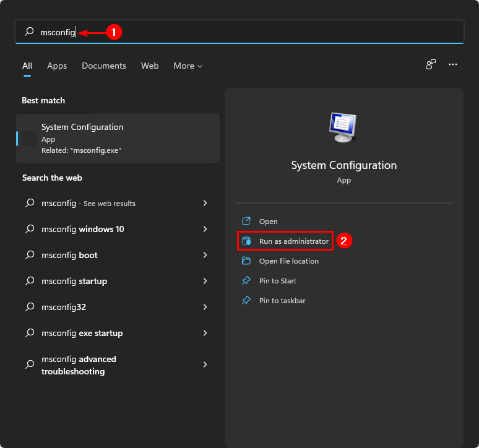This screenshot has height=448, width=479.
Task: Select the System Configuration best match result
Action: tap(118, 139)
